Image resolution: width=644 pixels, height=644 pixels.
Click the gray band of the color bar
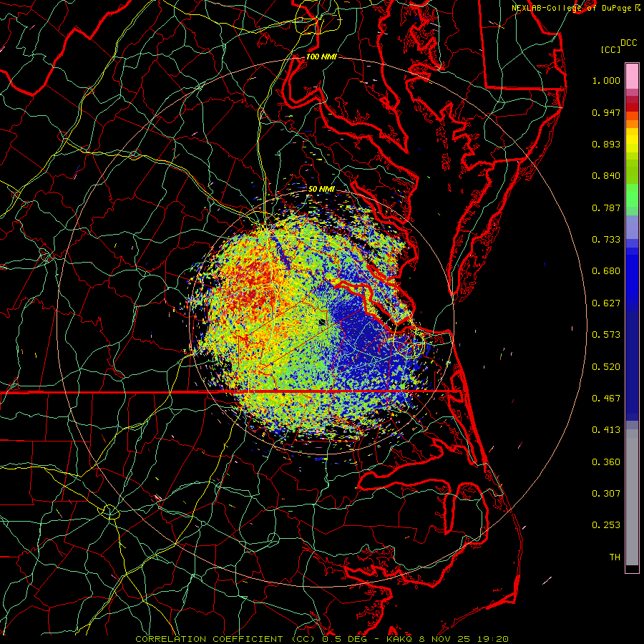[632, 497]
